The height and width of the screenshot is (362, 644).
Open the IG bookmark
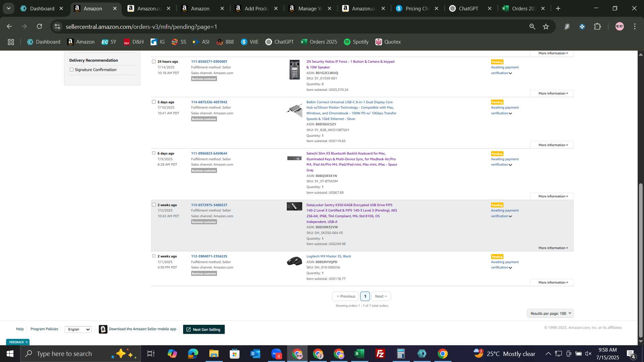coord(158,42)
